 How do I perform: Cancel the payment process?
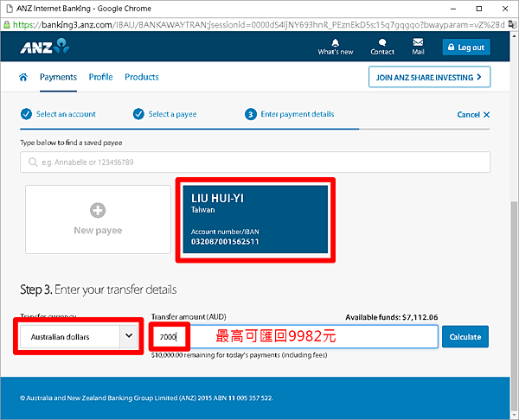[473, 115]
